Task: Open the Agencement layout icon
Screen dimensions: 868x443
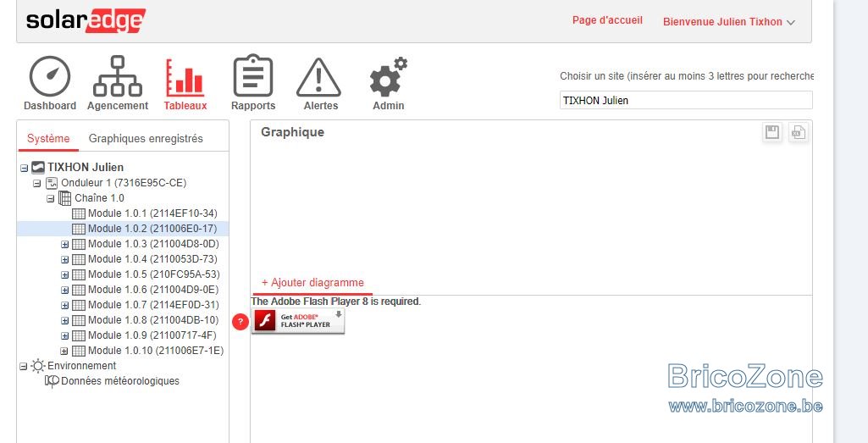Action: 118,77
